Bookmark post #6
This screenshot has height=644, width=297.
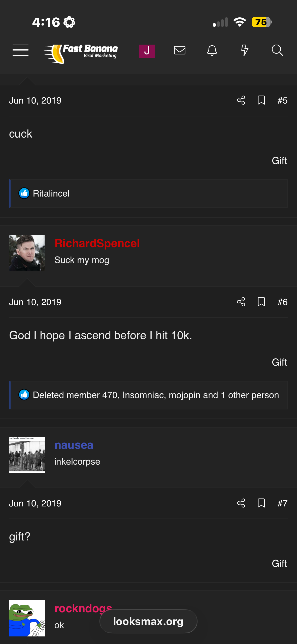[261, 302]
